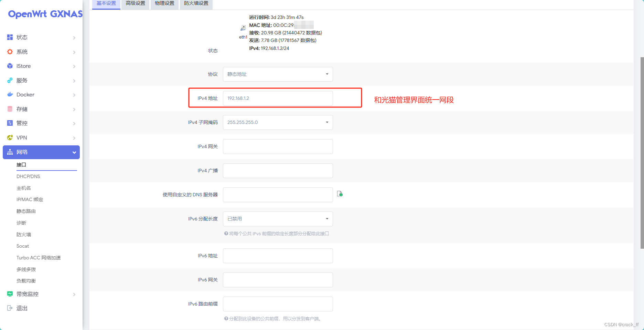Click the 服务 sidebar icon

10,80
